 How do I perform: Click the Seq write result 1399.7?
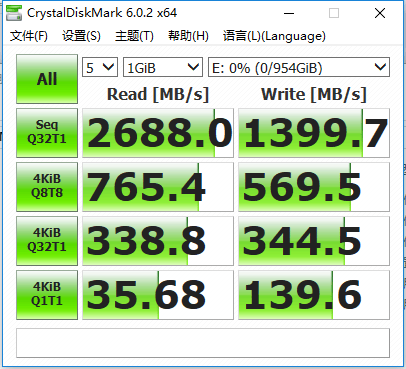coord(314,133)
